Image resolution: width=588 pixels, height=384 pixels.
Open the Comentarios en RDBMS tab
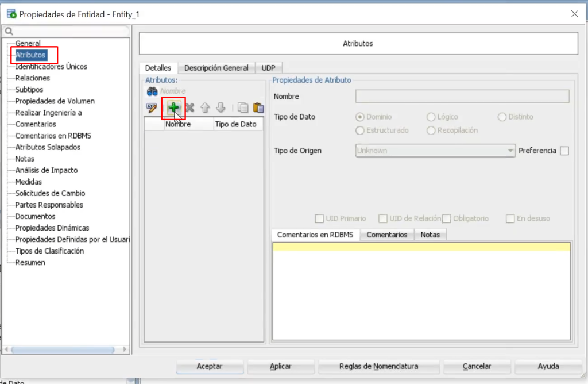315,235
